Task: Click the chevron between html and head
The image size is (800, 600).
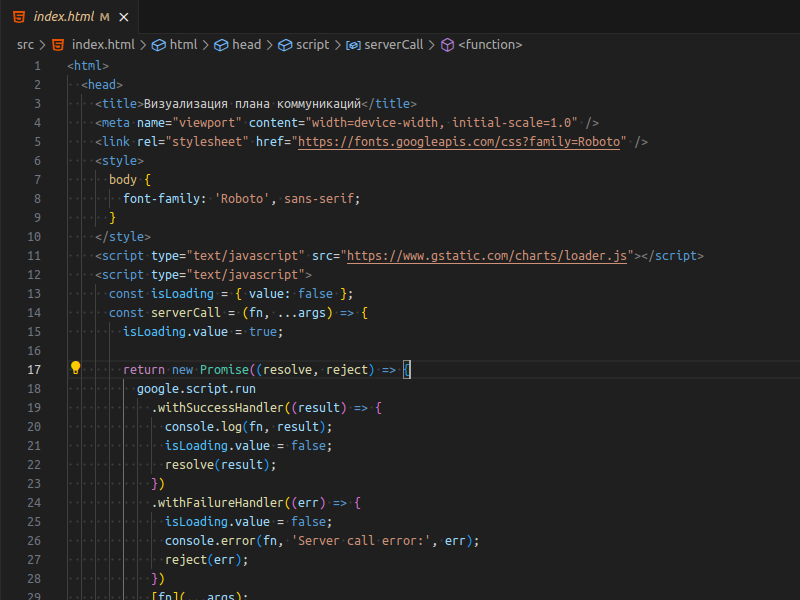Action: point(206,45)
